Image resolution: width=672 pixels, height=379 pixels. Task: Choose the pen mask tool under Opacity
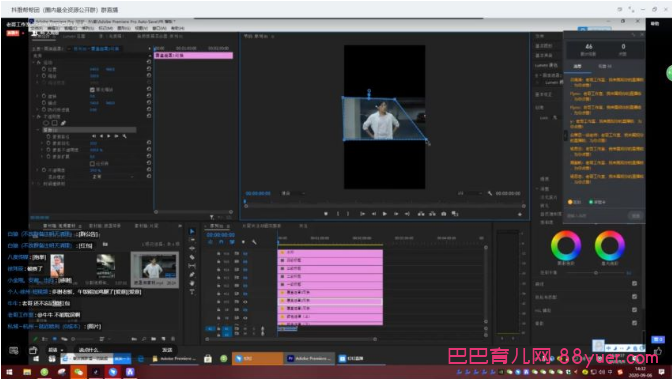pos(63,123)
